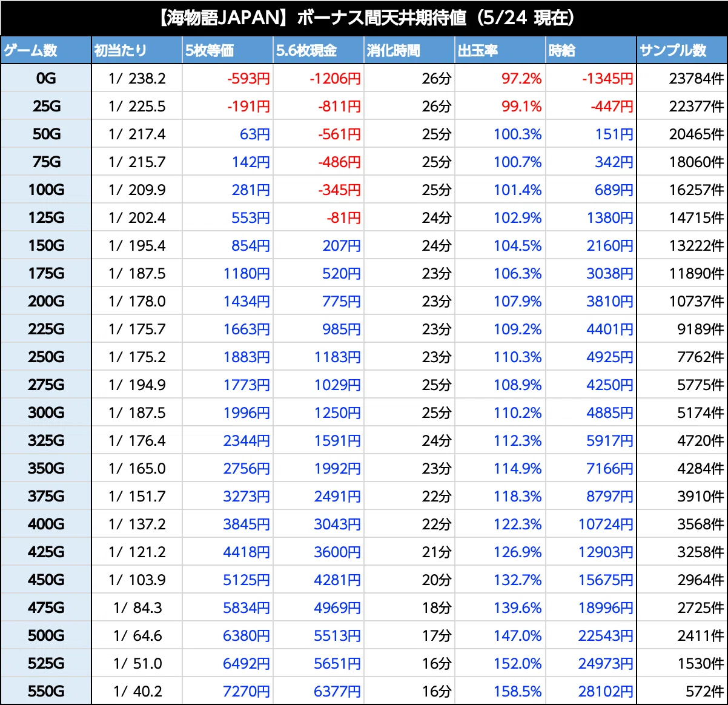Click the 21分 time in 425G row
This screenshot has height=705, width=728.
click(437, 552)
